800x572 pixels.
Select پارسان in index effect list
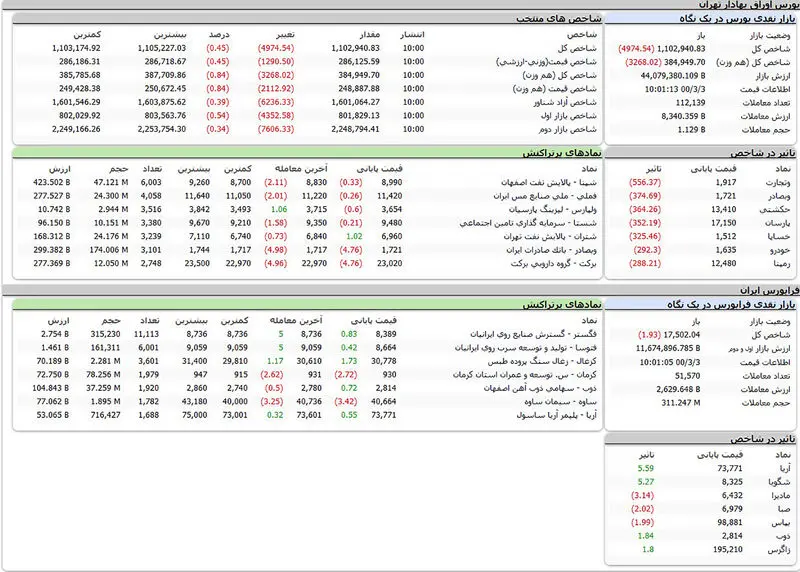(x=777, y=223)
